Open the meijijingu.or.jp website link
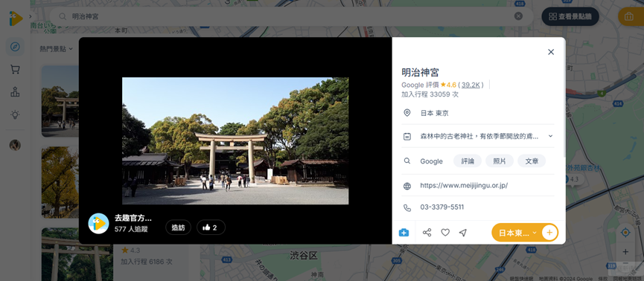This screenshot has height=281, width=644. [464, 185]
